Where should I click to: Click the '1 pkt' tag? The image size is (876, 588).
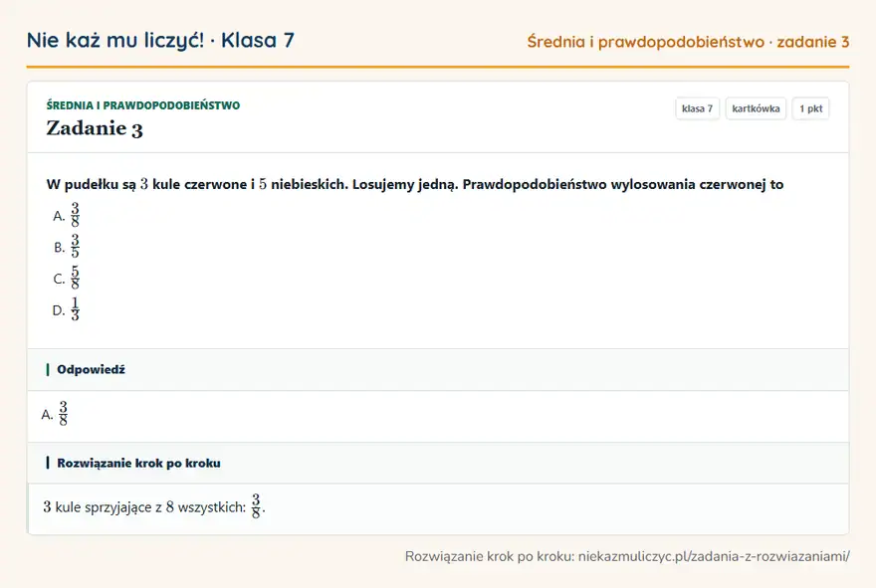click(x=810, y=108)
